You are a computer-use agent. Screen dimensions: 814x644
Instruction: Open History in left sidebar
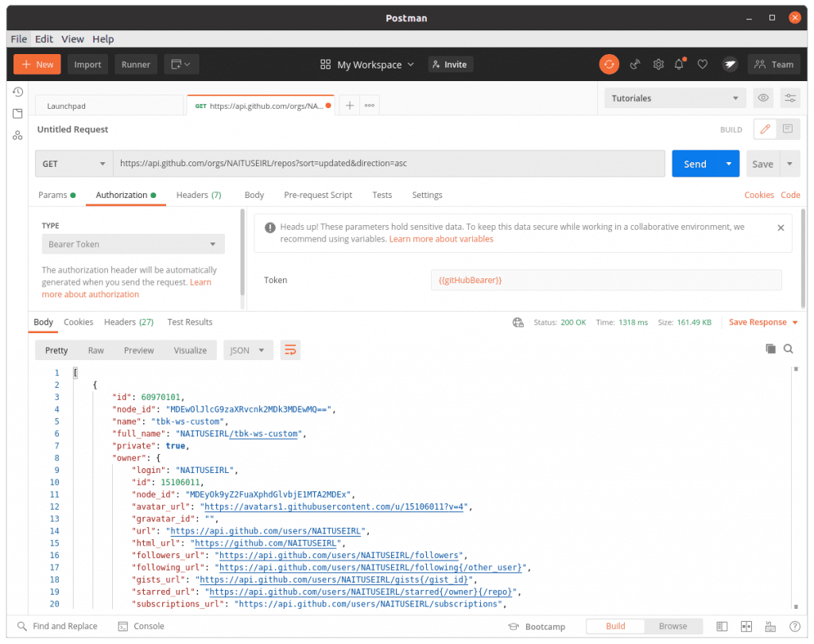(17, 92)
